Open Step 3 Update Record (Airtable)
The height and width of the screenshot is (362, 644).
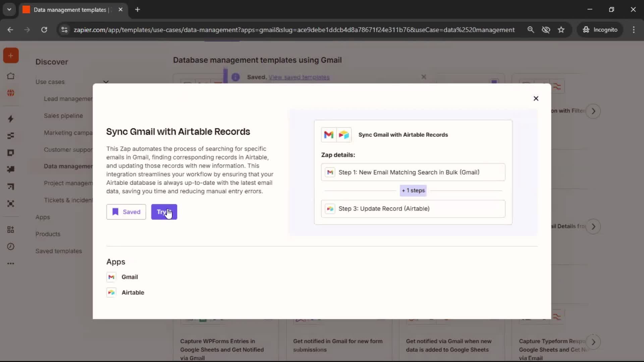point(413,209)
